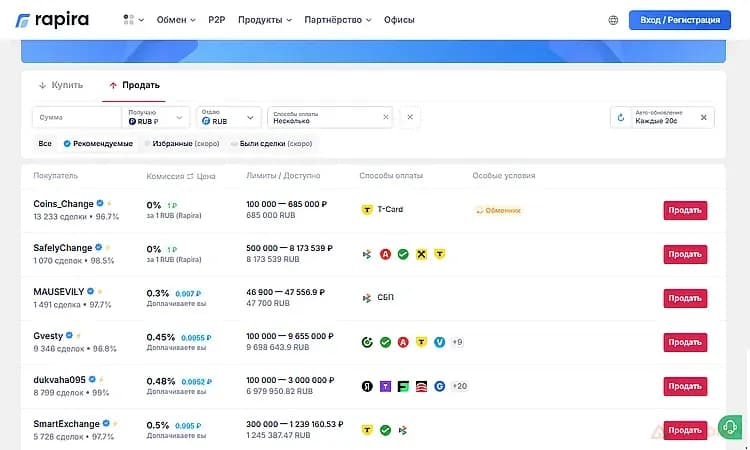Image resolution: width=750 pixels, height=450 pixels.
Task: Go to the P2P menu item
Action: tap(217, 20)
